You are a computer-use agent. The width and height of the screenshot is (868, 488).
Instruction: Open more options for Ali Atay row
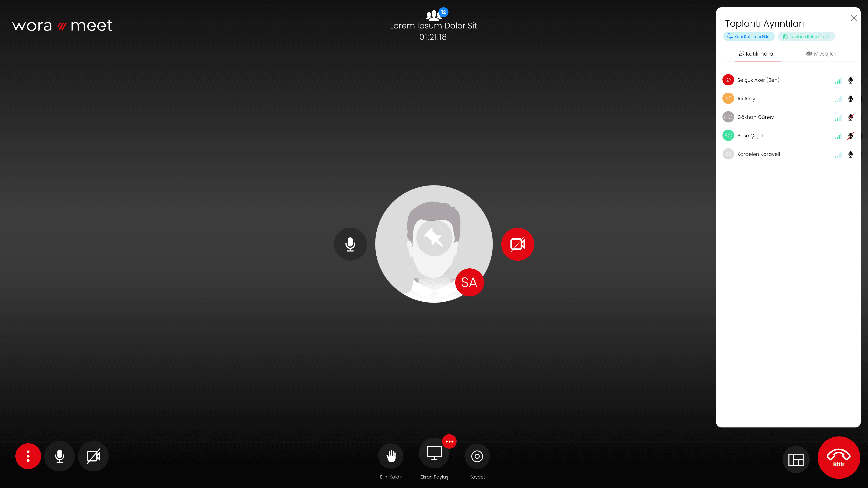click(x=861, y=99)
